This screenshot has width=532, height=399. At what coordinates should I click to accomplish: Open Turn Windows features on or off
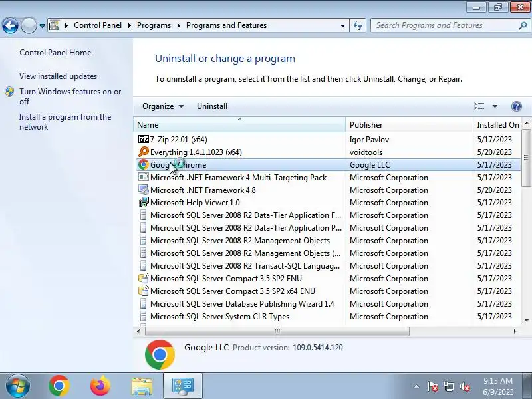click(x=70, y=96)
